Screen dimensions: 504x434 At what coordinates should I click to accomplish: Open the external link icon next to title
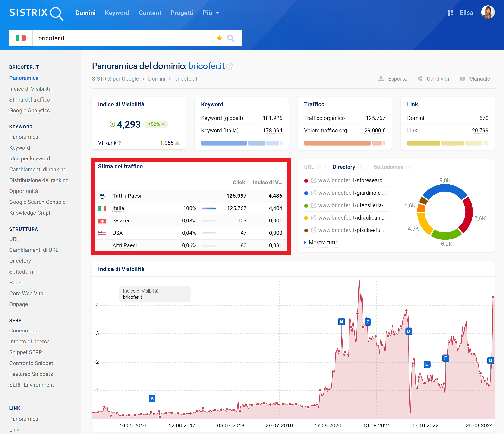click(230, 66)
